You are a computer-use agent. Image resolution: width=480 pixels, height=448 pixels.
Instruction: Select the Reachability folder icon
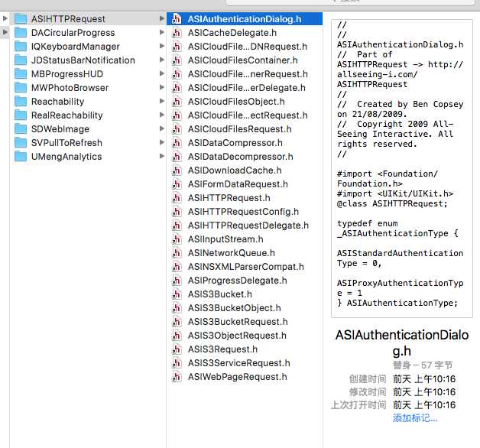click(x=21, y=102)
